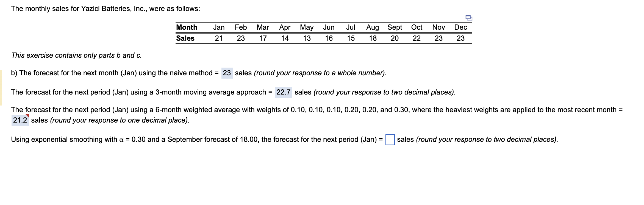Click the red-flagged answer marker on 21.2
The height and width of the screenshot is (205, 644).
[27, 116]
